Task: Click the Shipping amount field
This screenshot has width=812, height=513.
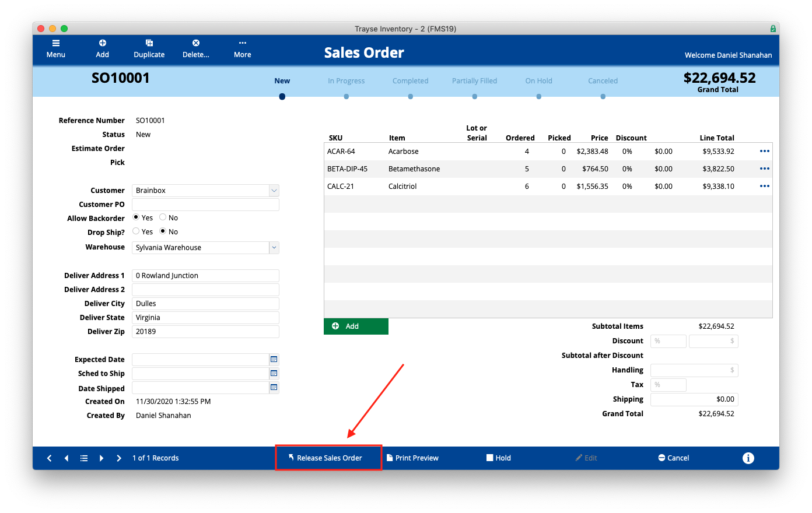Action: [x=694, y=399]
